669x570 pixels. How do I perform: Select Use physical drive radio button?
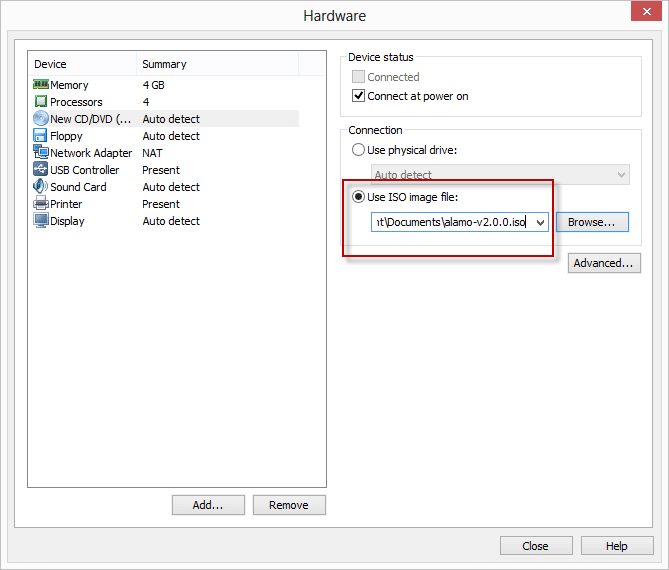pyautogui.click(x=358, y=150)
